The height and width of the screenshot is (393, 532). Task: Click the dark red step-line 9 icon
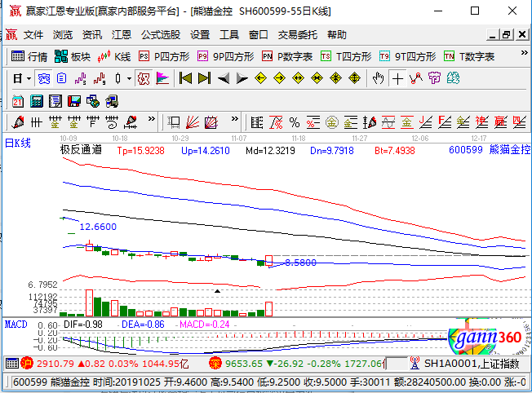100,78
